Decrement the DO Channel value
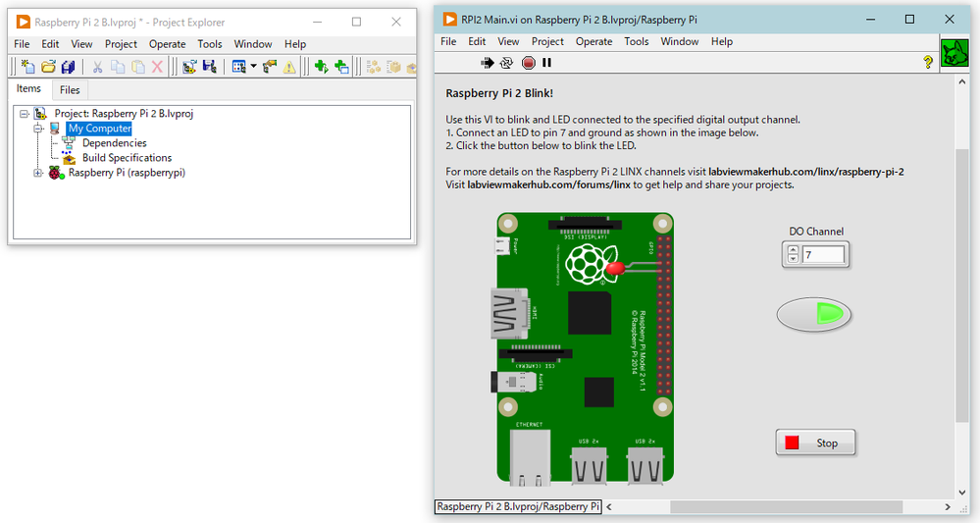 (794, 259)
